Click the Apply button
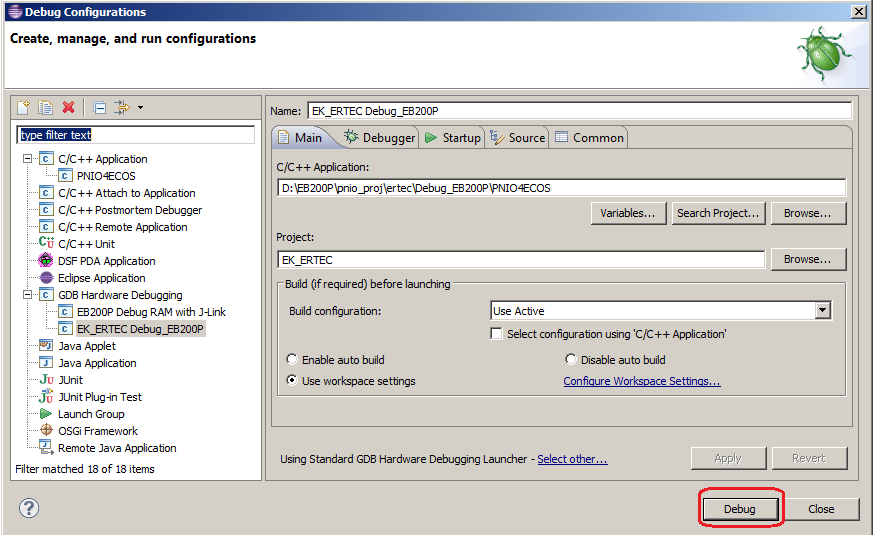Viewport: 873px width, 535px height. tap(728, 458)
